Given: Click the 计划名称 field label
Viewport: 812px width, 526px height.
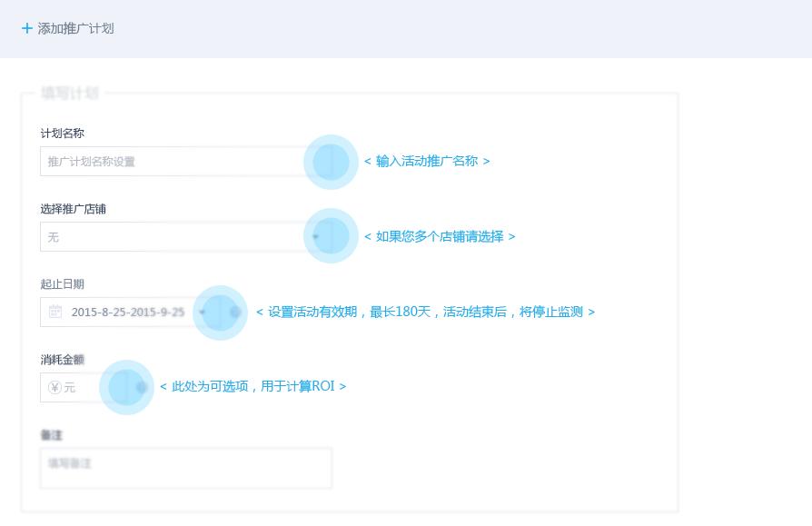Looking at the screenshot, I should pos(62,134).
